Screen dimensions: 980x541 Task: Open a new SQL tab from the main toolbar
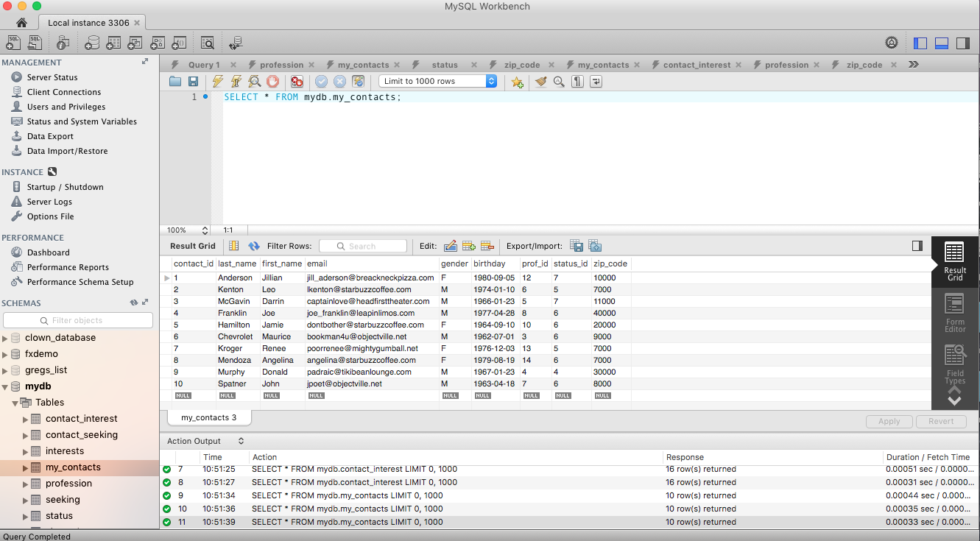pos(13,43)
